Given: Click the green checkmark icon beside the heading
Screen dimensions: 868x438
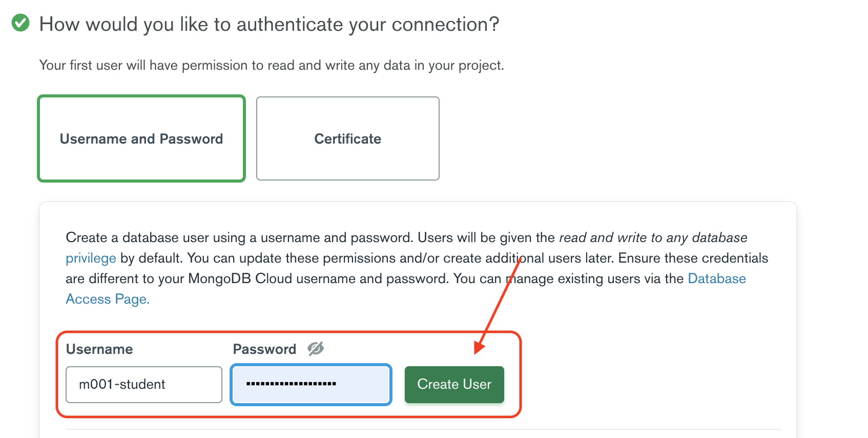Looking at the screenshot, I should 20,23.
